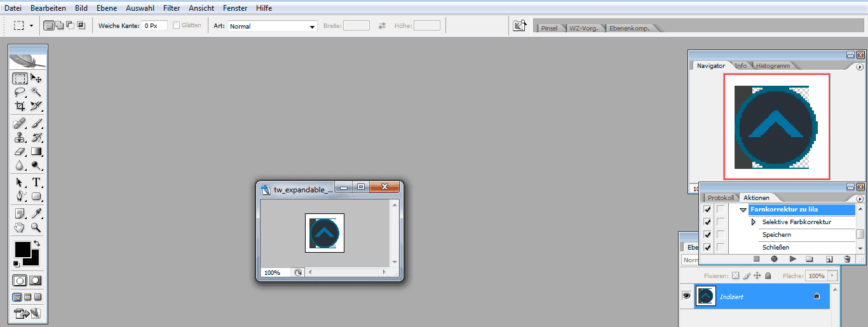Toggle checkmark for Selektive Farbkorrektur

click(x=708, y=222)
